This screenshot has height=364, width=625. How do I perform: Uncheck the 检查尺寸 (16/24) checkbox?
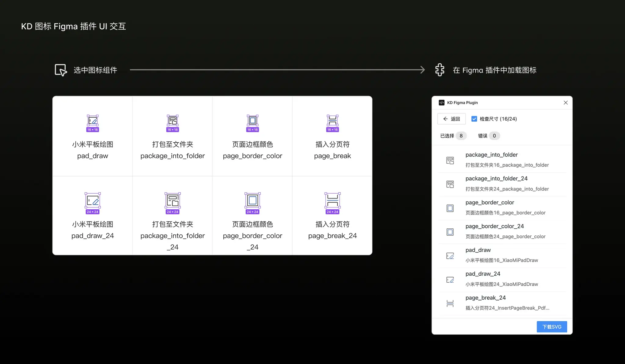tap(474, 119)
